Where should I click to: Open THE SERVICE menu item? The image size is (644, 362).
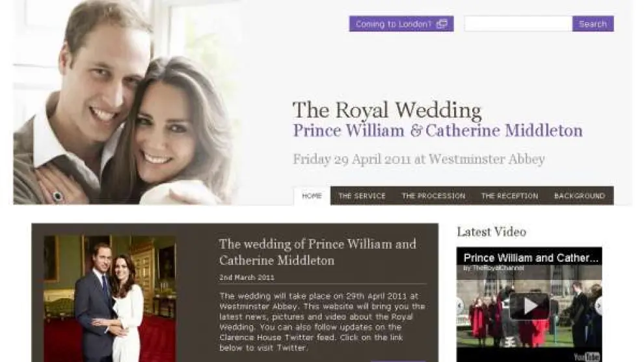[x=362, y=195]
